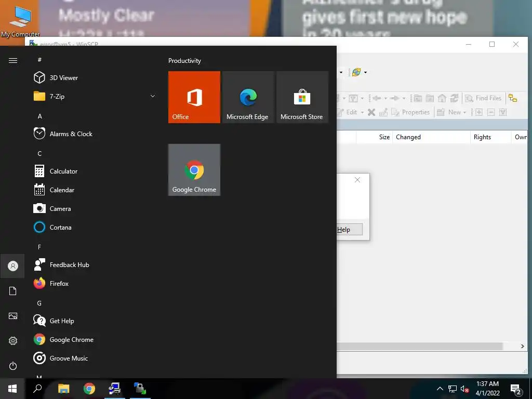Jump to the letter G section header
The image size is (532, 399).
[39, 303]
